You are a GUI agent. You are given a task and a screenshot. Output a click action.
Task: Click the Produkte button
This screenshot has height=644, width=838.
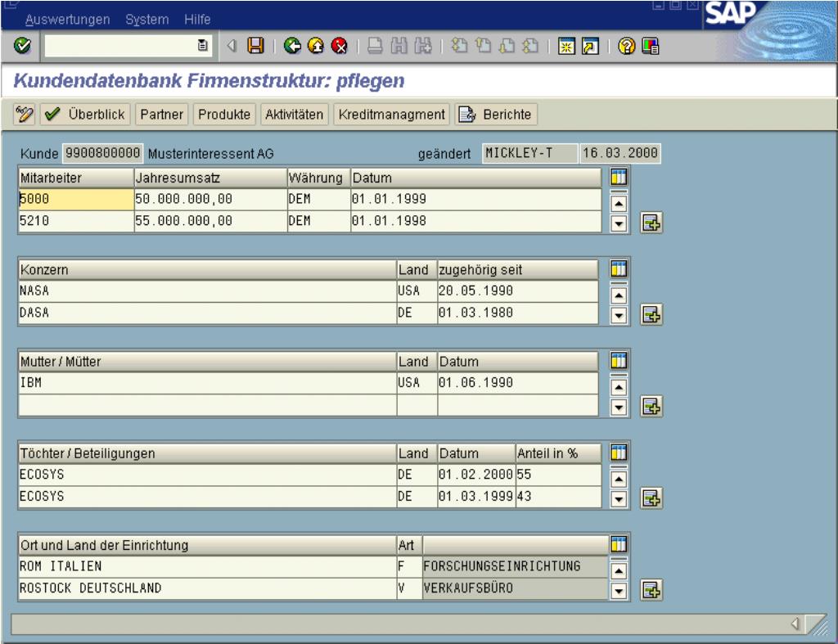224,115
